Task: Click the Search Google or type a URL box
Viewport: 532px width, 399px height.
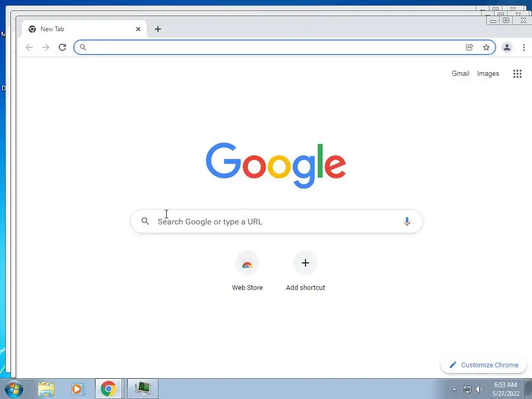Action: (x=276, y=221)
